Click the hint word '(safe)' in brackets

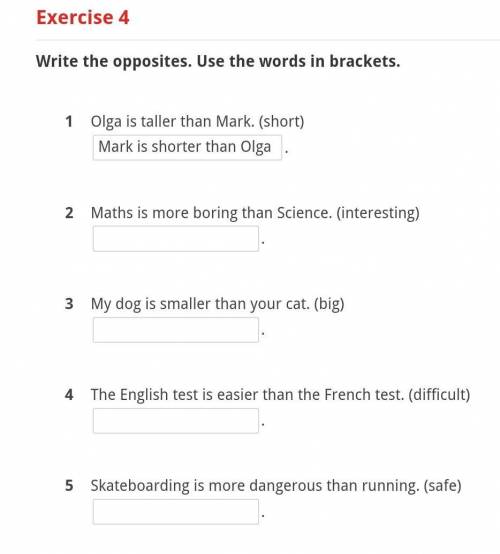coord(442,486)
